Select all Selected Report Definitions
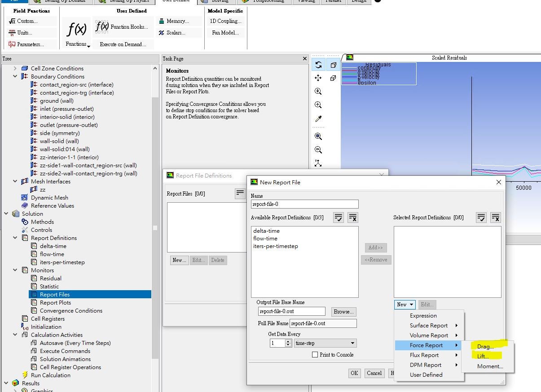This screenshot has width=541, height=392. point(481,218)
